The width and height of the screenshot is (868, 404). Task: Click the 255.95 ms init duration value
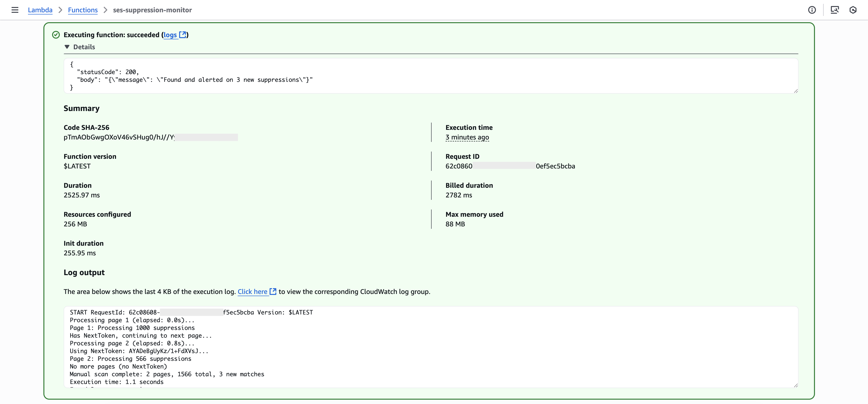tap(80, 253)
